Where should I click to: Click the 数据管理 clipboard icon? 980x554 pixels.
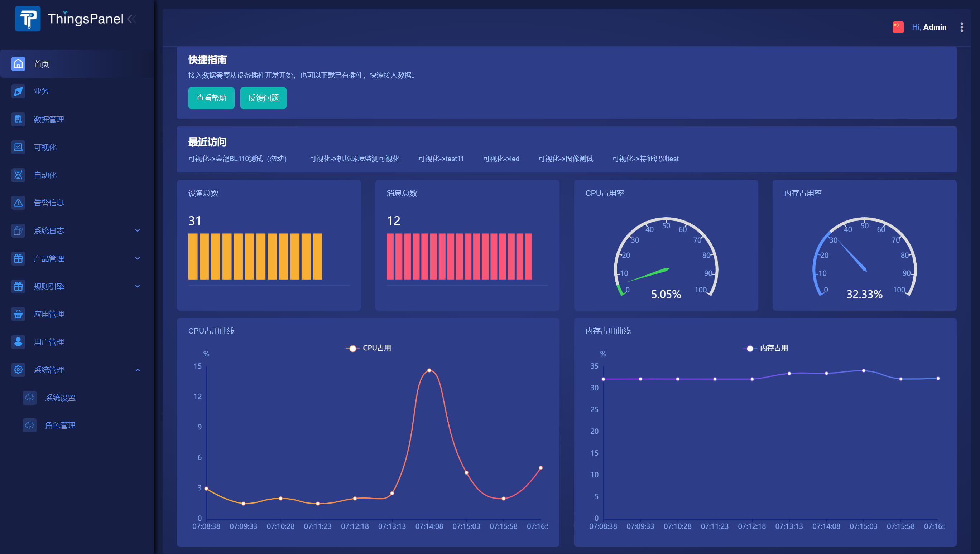pos(18,120)
